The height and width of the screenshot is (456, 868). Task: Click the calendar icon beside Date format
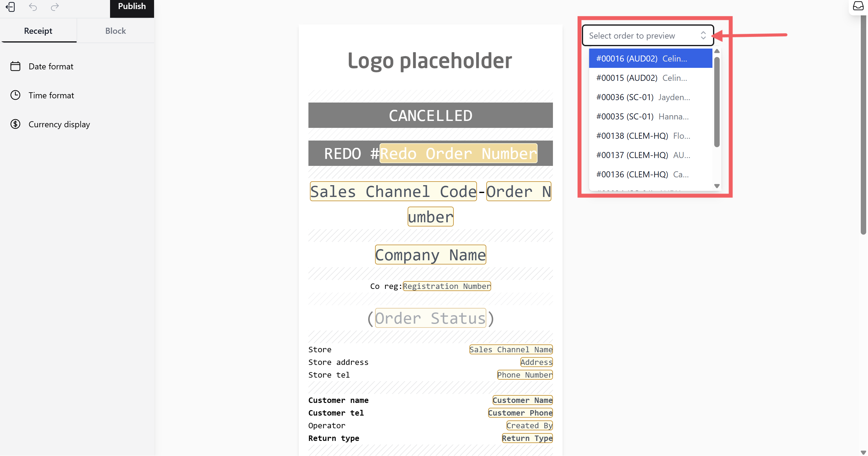[x=15, y=66]
